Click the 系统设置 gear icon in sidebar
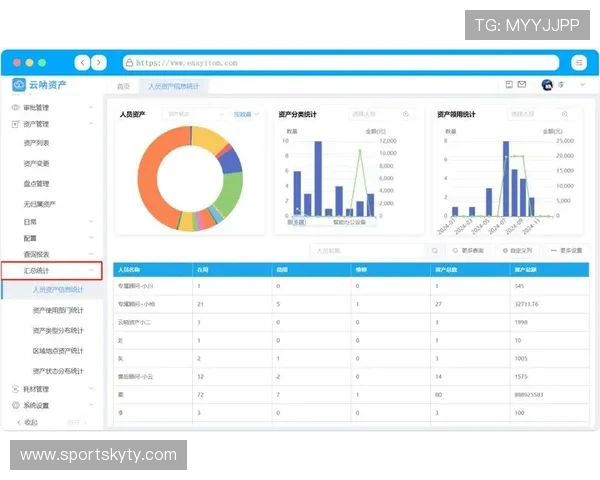Image resolution: width=600 pixels, height=480 pixels. (x=15, y=405)
